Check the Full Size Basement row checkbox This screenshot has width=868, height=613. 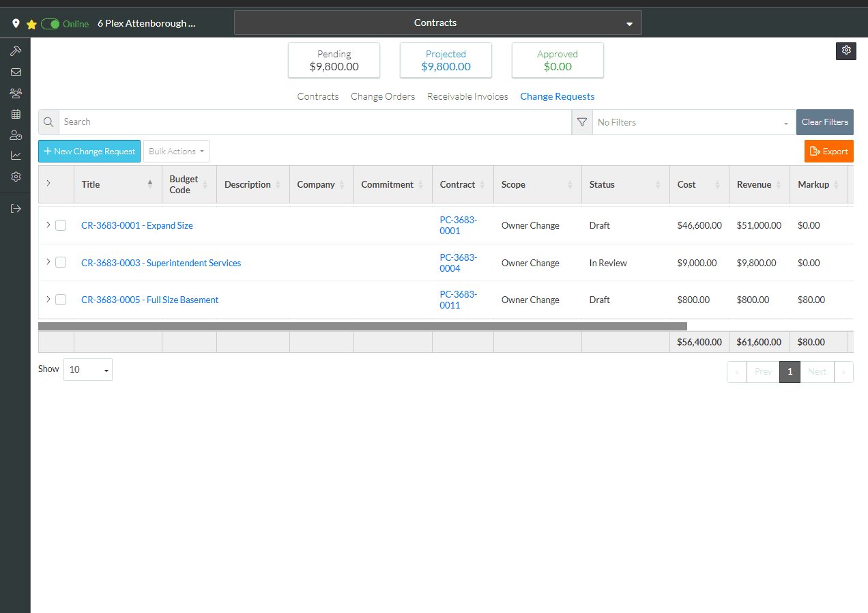pos(61,299)
